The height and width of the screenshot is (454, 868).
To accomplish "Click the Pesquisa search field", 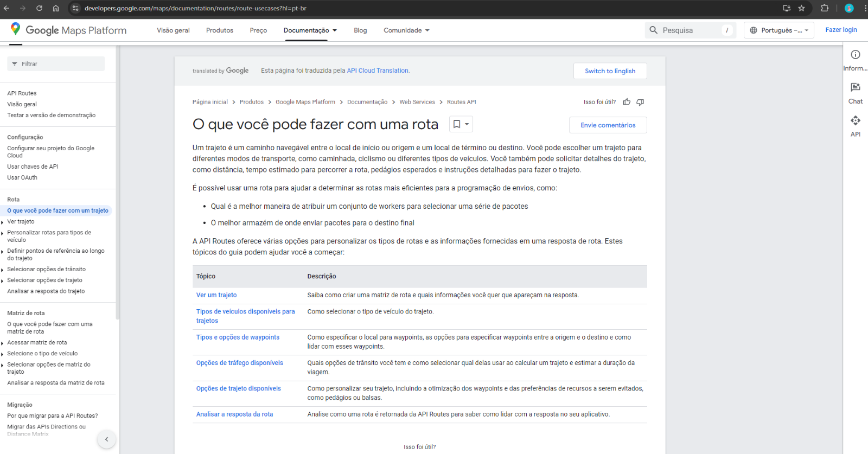I will [690, 30].
